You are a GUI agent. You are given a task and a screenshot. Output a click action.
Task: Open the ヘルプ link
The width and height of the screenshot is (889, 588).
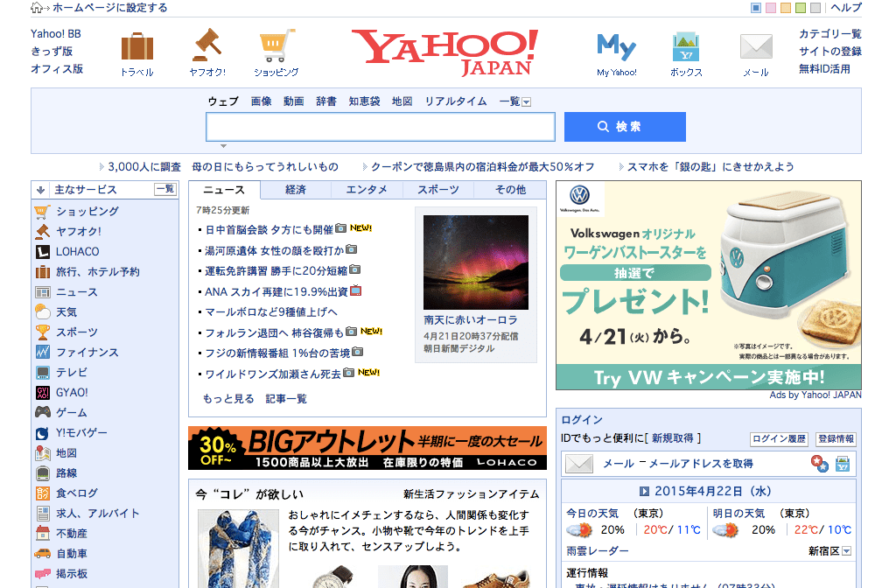point(846,7)
